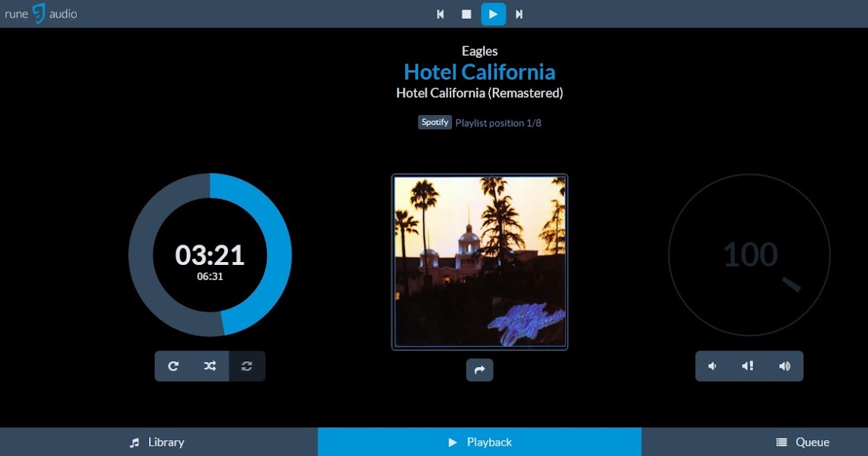The height and width of the screenshot is (456, 868).
Task: Click the album name Hotel California (Remastered)
Action: (480, 93)
